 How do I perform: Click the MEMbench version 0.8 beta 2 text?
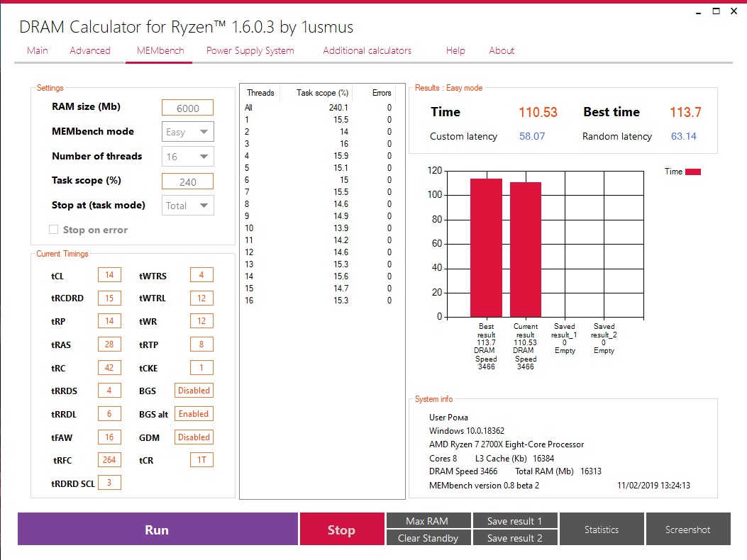tap(484, 486)
